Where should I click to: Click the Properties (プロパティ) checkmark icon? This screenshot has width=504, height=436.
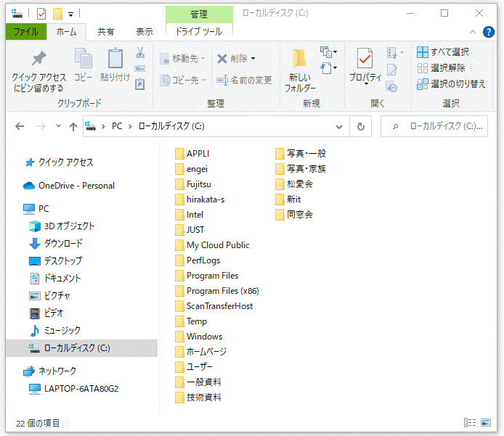[x=365, y=58]
